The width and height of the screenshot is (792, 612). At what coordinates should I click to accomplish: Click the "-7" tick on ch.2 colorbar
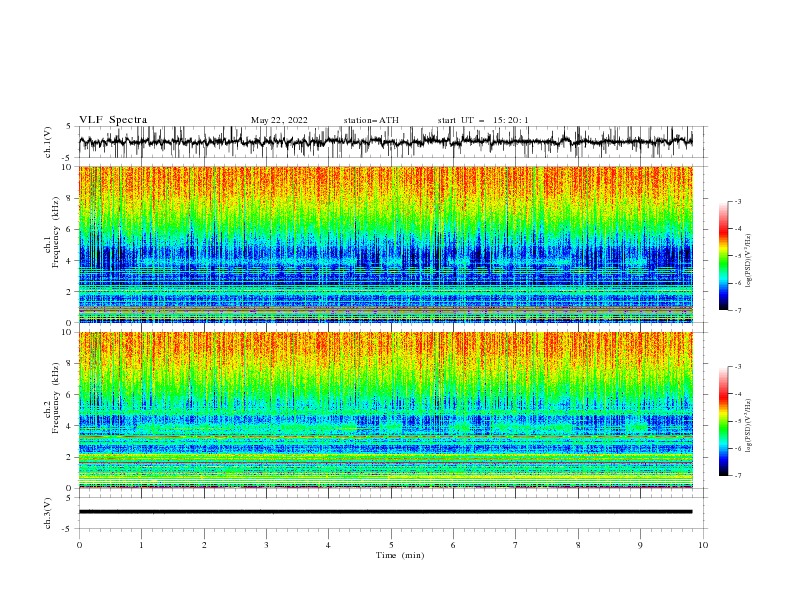click(738, 476)
